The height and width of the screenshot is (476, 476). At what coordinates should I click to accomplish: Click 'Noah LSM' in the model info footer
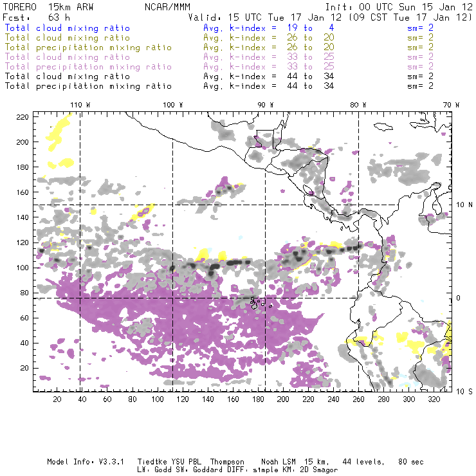point(278,462)
